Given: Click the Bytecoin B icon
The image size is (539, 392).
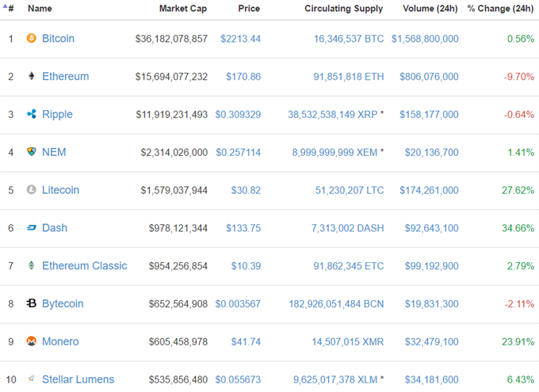Looking at the screenshot, I should [31, 303].
